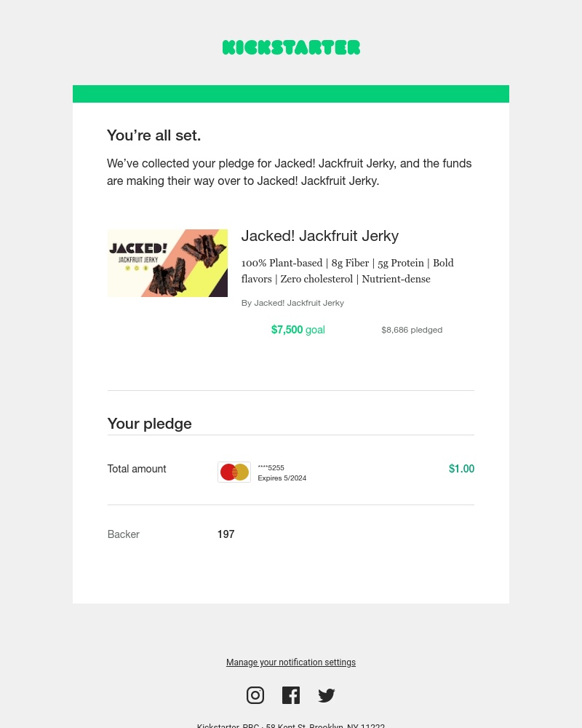This screenshot has height=728, width=582.
Task: Open the Jacked! Jackfruit Jerky project page
Action: (x=320, y=236)
